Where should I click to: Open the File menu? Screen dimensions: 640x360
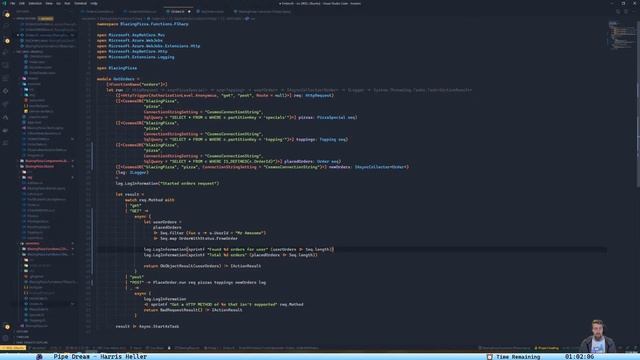pos(13,3)
